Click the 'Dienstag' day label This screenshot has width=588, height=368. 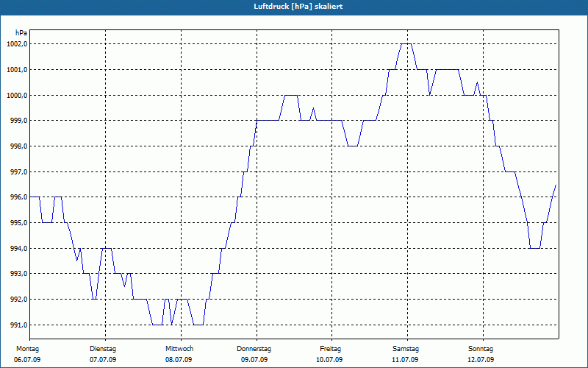[103, 349]
